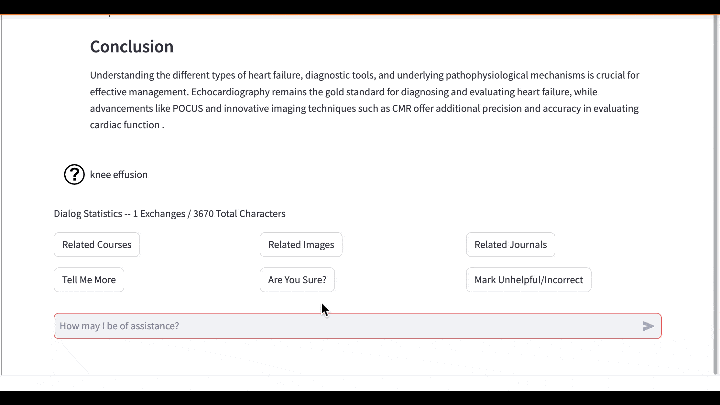720x405 pixels.
Task: Click the Dialog Statistics text line
Action: 169,214
